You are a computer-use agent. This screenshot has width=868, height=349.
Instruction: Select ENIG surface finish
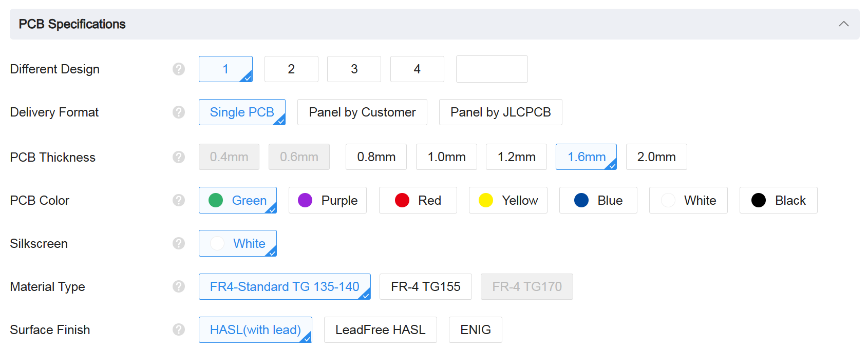[x=476, y=329]
